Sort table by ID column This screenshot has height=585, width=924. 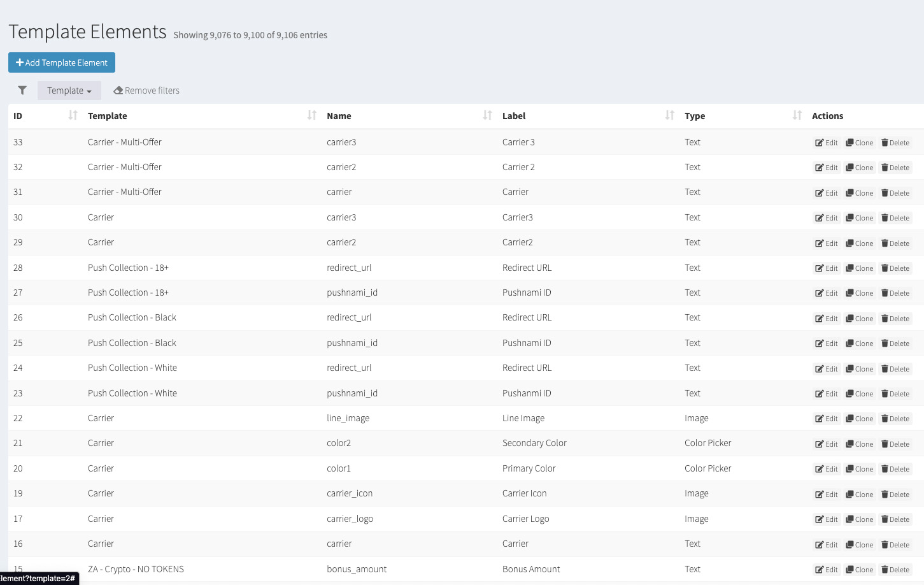pyautogui.click(x=73, y=115)
